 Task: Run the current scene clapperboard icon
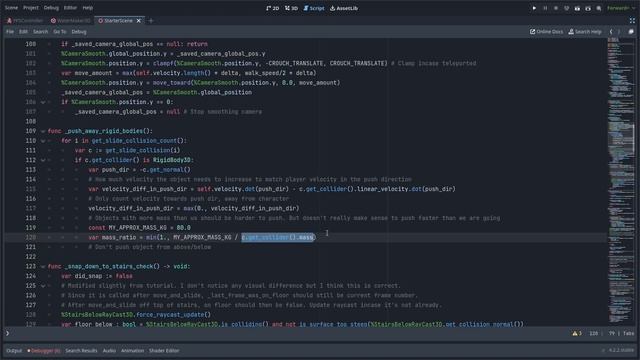pos(577,8)
